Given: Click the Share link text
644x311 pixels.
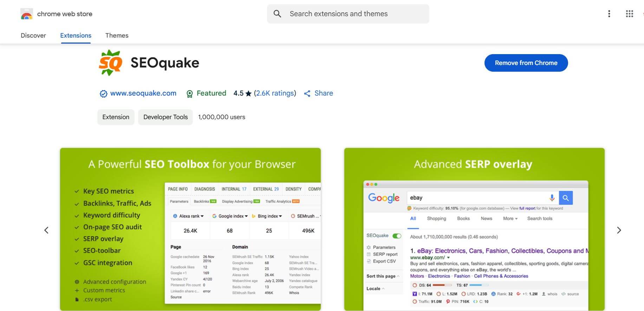Looking at the screenshot, I should (x=324, y=93).
